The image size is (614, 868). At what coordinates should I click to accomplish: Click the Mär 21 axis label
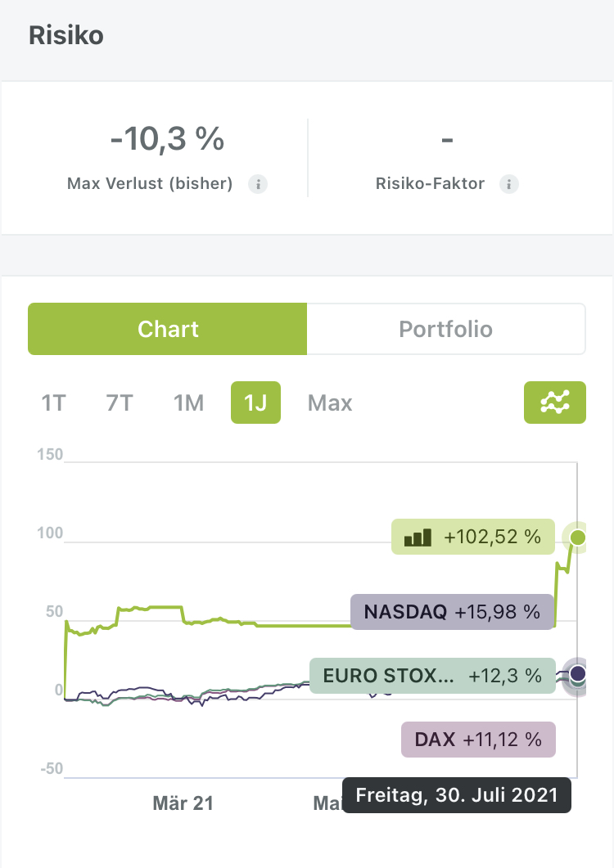pyautogui.click(x=183, y=803)
